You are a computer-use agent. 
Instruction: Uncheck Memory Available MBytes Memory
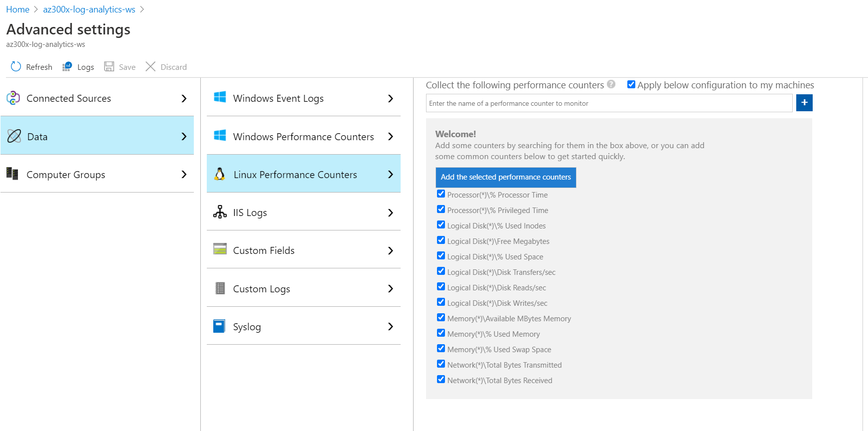[x=441, y=317]
